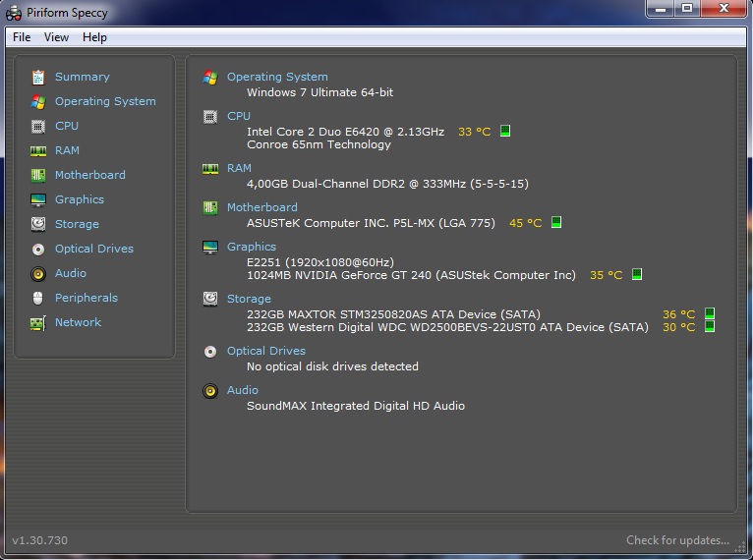The height and width of the screenshot is (560, 753).
Task: Click SoundMAX Integrated Digital HD Audio text
Action: (x=356, y=406)
